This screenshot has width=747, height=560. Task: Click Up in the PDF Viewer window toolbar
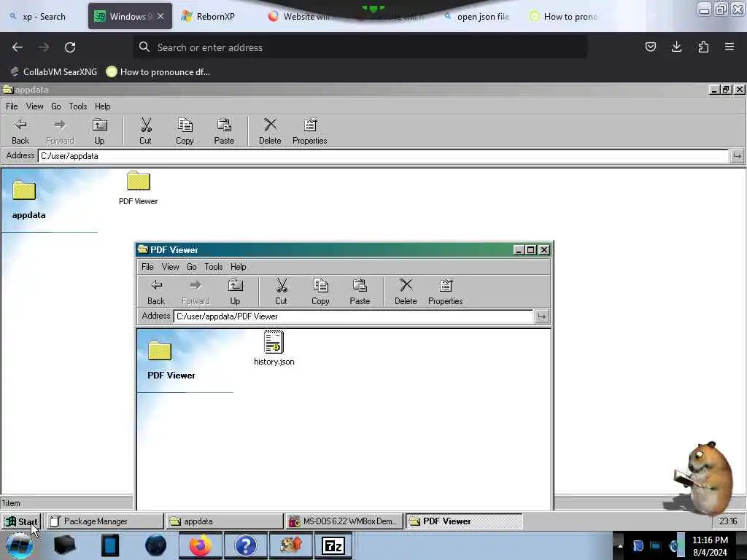click(x=235, y=292)
